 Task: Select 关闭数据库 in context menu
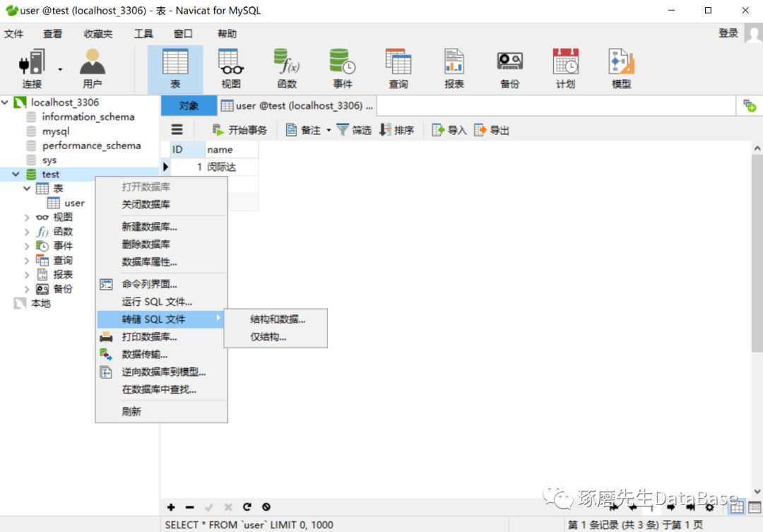click(x=162, y=204)
